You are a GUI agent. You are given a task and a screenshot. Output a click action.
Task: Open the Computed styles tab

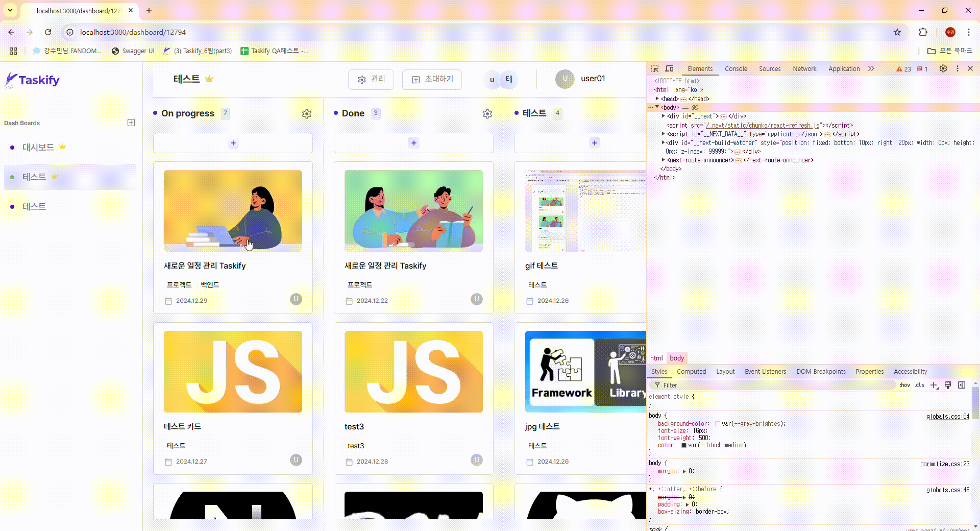(691, 372)
